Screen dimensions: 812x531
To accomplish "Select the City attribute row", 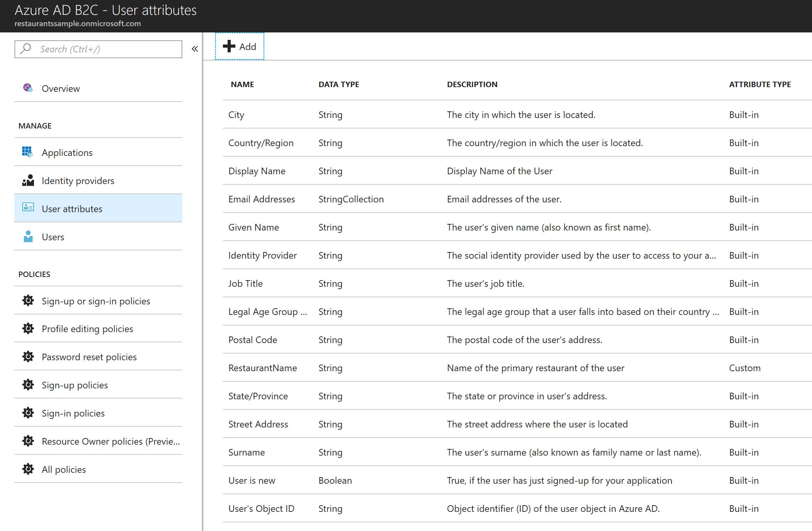I will (x=517, y=114).
